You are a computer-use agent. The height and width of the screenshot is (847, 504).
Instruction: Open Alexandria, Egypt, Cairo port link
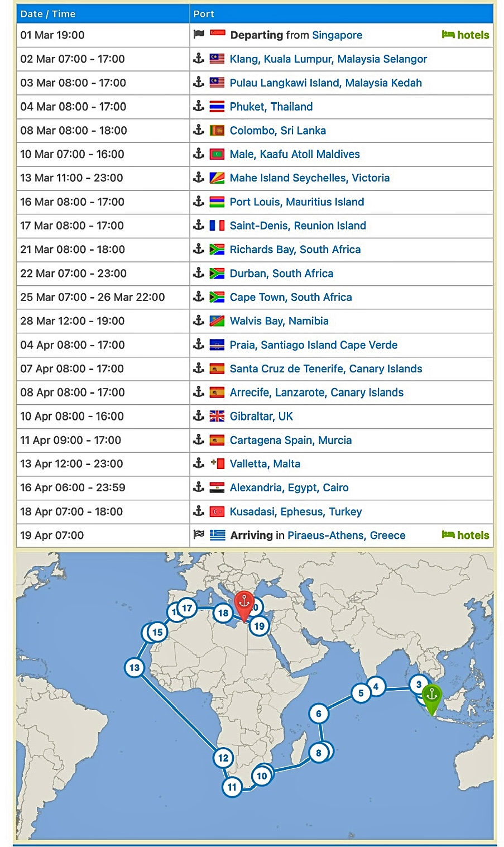pyautogui.click(x=289, y=488)
